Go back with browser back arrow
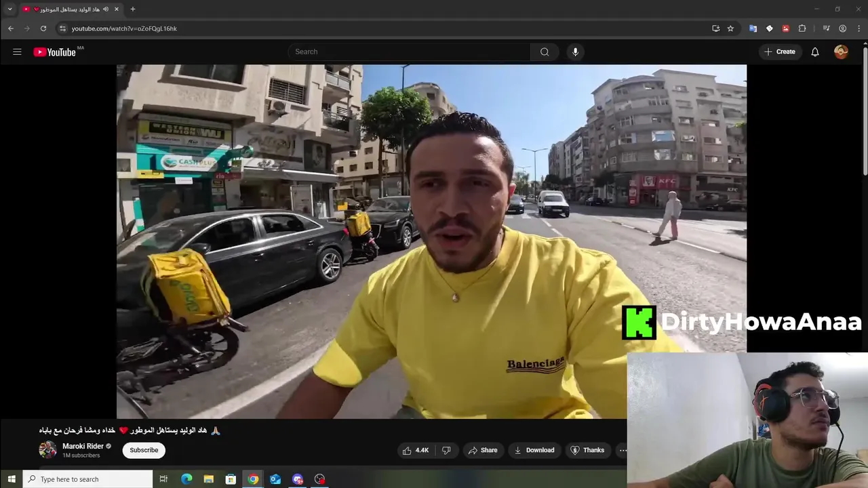The height and width of the screenshot is (488, 868). pos(10,28)
